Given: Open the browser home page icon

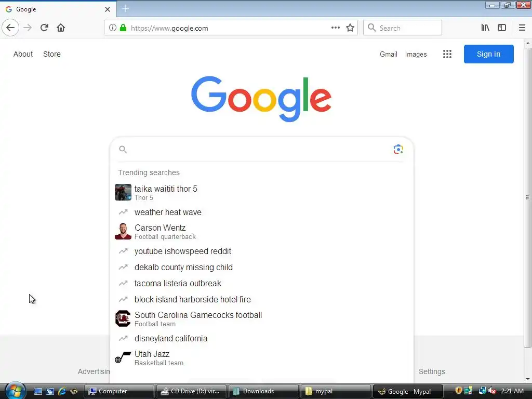Looking at the screenshot, I should tap(61, 28).
